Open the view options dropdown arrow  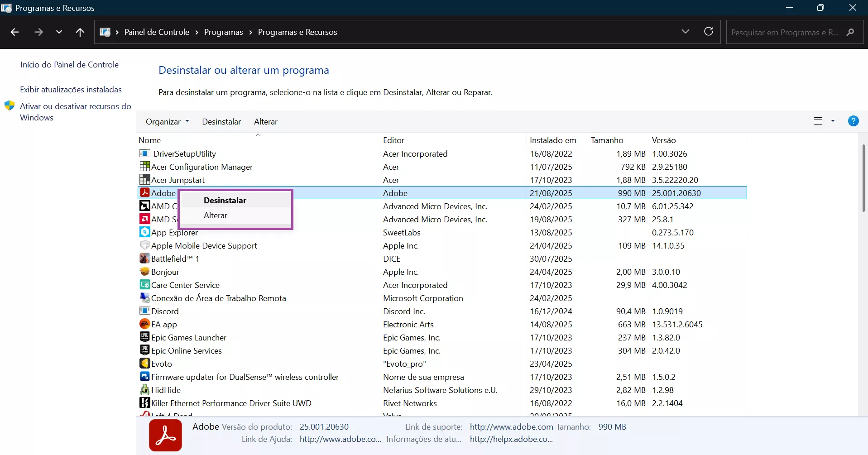833,121
